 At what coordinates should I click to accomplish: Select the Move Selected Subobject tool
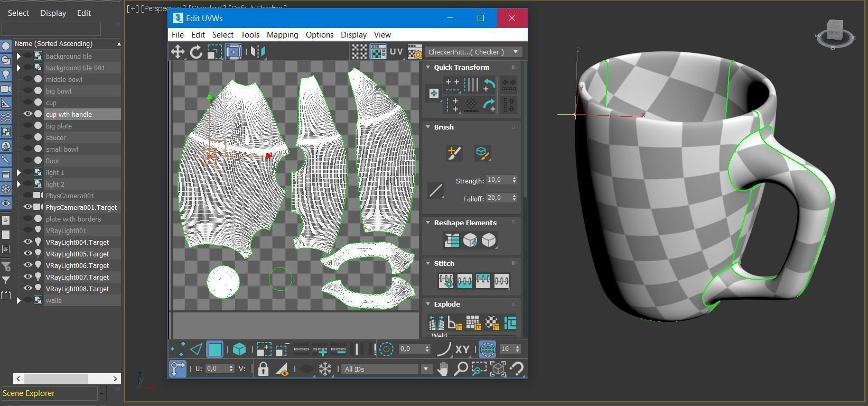click(178, 52)
